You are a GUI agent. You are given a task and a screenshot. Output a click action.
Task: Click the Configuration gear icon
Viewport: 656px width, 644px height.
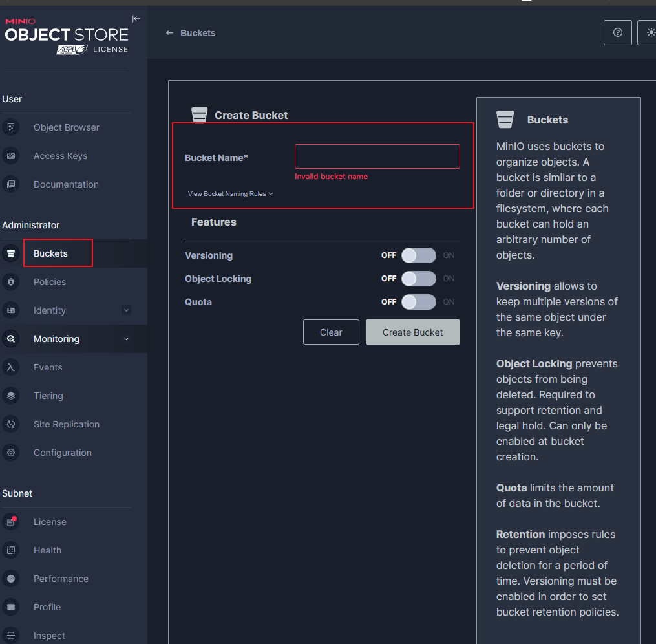(11, 453)
